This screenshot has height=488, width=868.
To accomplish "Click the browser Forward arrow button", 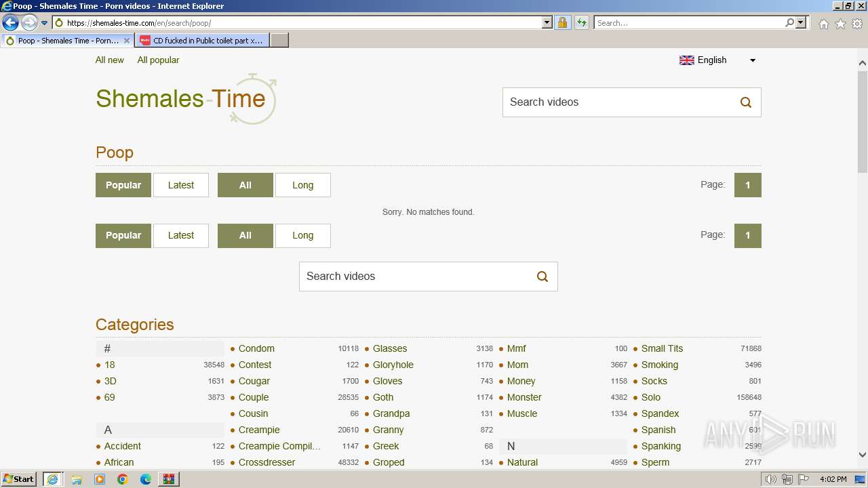I will [x=29, y=23].
